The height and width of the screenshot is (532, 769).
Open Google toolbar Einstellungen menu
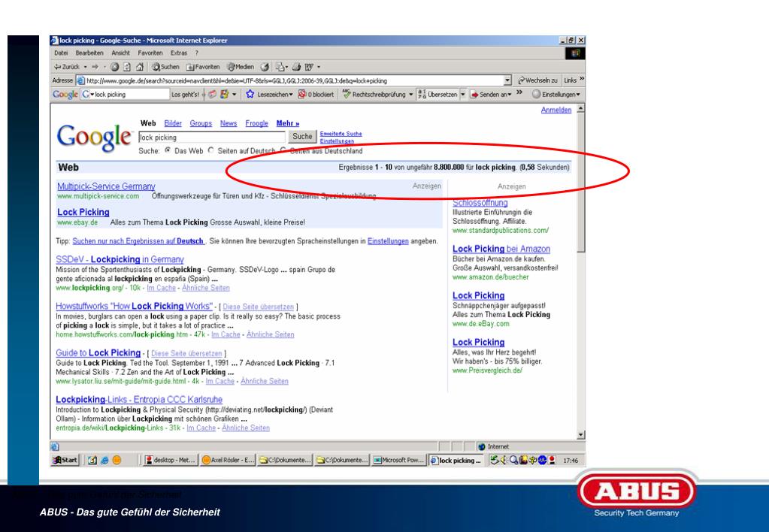[x=556, y=94]
